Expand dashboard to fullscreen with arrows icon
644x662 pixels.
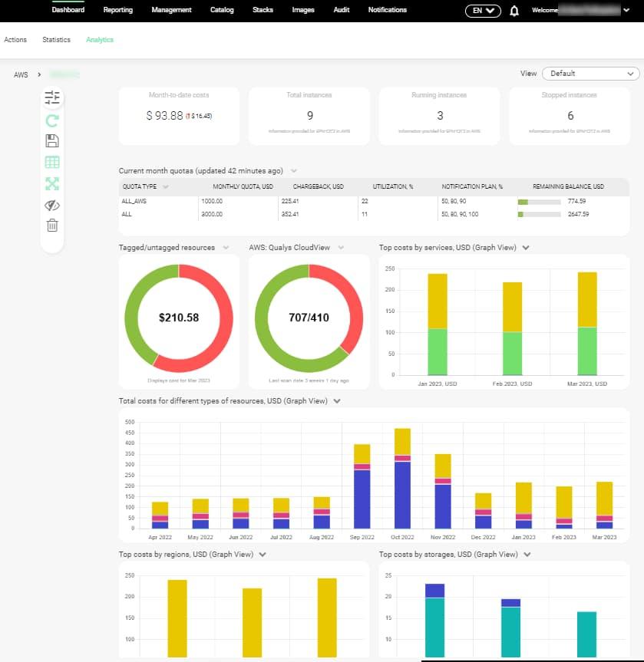point(51,183)
